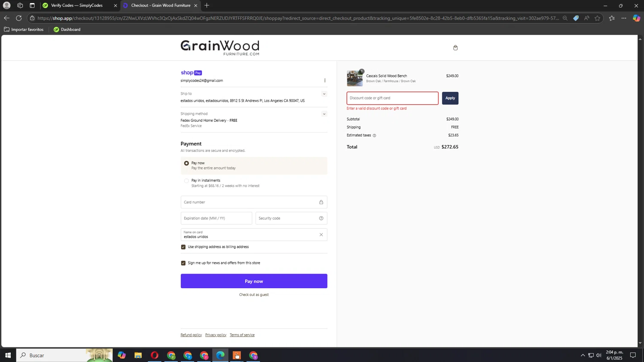Show the security code help tooltip
644x362 pixels.
[x=321, y=218]
